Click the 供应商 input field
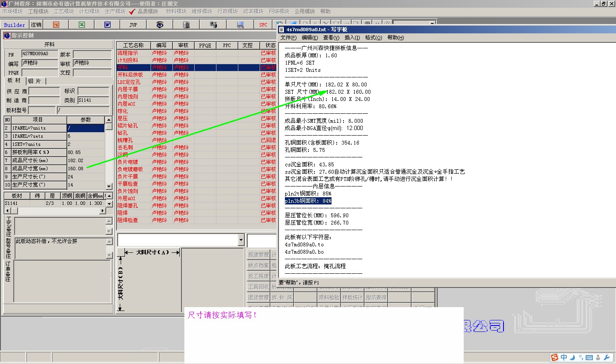Image resolution: width=616 pixels, height=364 pixels. pyautogui.click(x=44, y=91)
